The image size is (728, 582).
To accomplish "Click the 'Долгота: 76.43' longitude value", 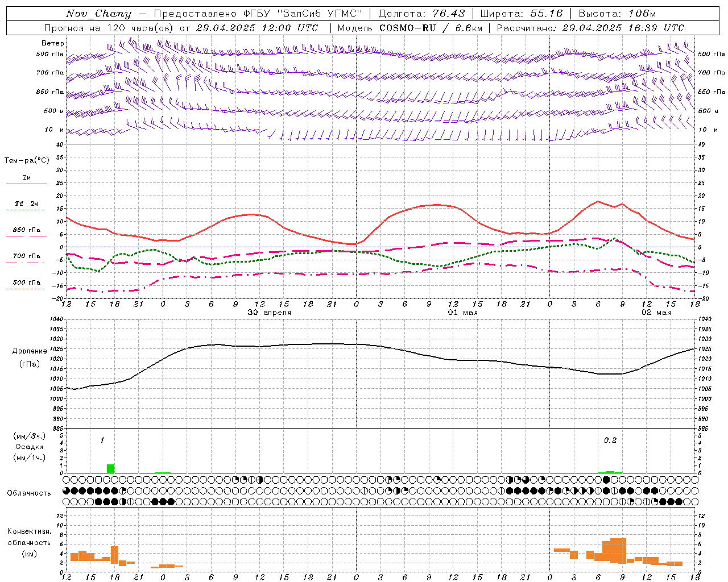I will pos(421,14).
